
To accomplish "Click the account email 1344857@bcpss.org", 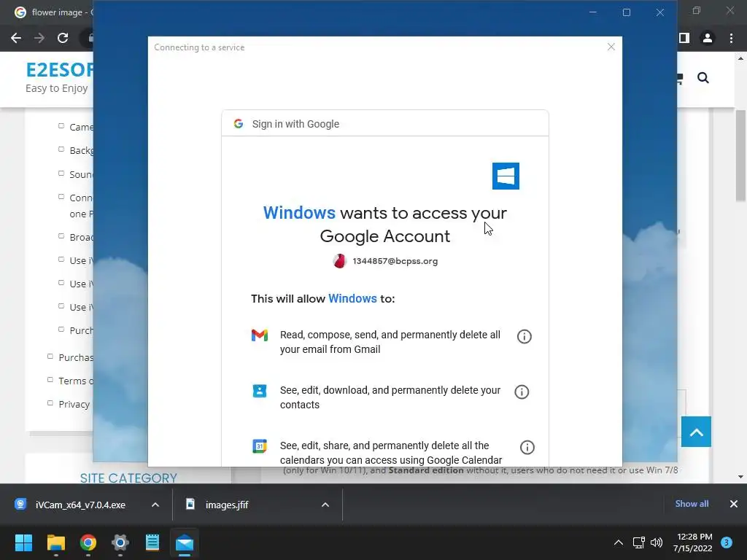I will [395, 261].
